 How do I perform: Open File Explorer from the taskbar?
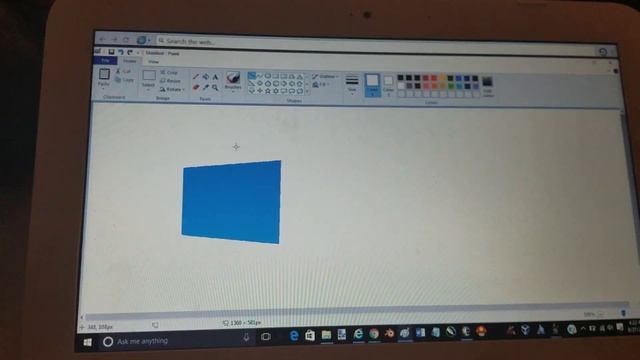[326, 335]
